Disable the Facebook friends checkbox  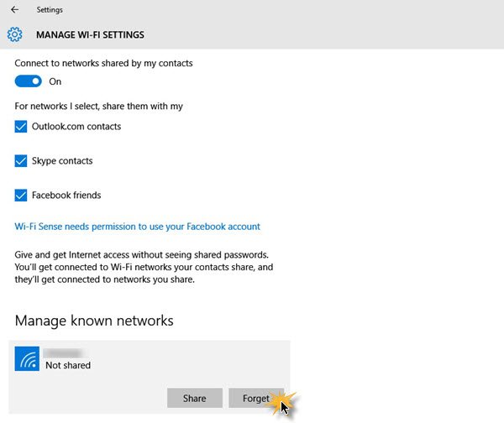(x=21, y=196)
